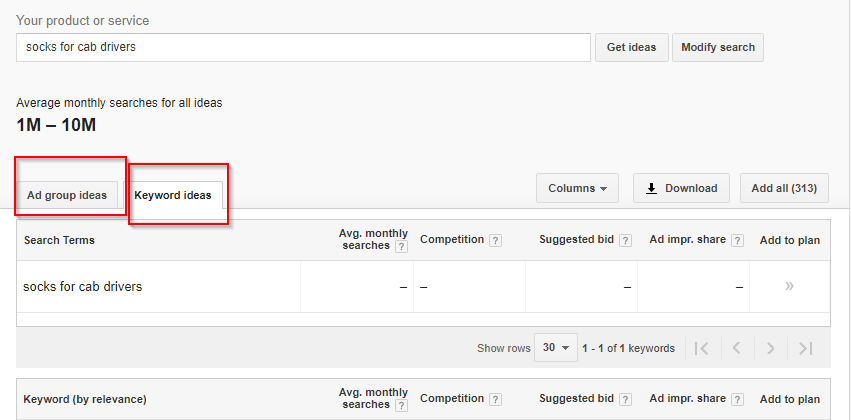Click the product or service input field
851x420 pixels.
click(303, 47)
